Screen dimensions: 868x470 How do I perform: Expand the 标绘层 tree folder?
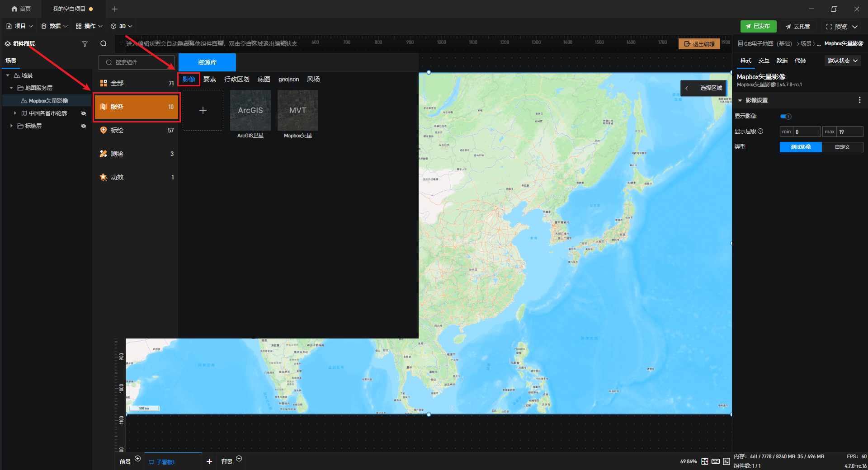coord(11,126)
